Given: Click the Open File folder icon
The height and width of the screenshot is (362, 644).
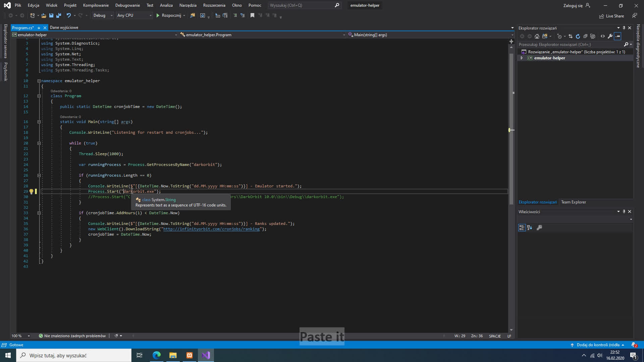Looking at the screenshot, I should point(44,15).
